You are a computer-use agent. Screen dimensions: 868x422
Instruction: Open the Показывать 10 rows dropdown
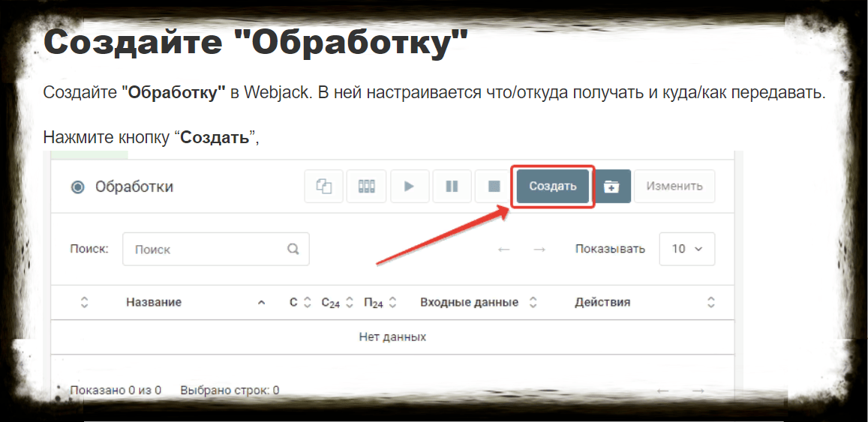[x=687, y=249]
